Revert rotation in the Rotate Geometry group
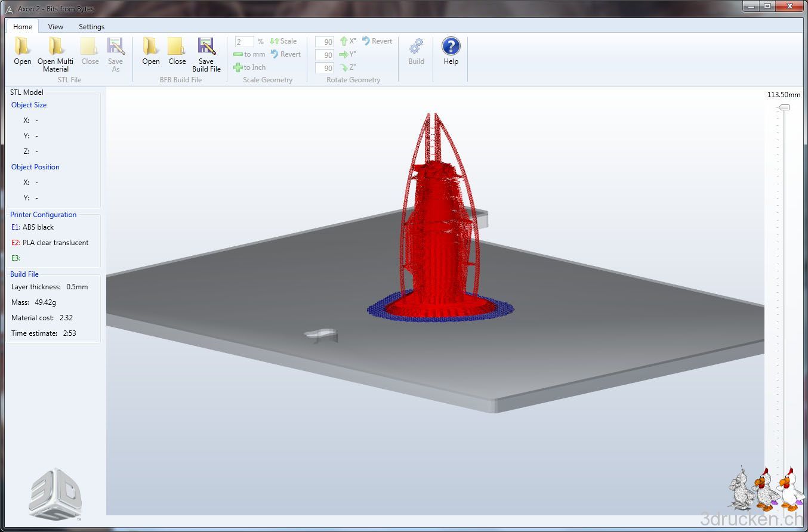The height and width of the screenshot is (532, 808). point(377,41)
